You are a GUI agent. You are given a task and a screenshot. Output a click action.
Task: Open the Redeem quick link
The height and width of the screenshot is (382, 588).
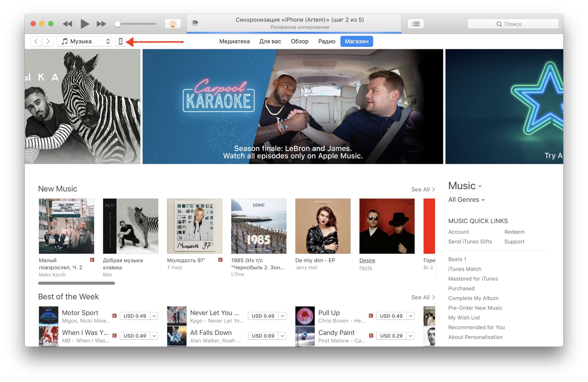point(514,232)
